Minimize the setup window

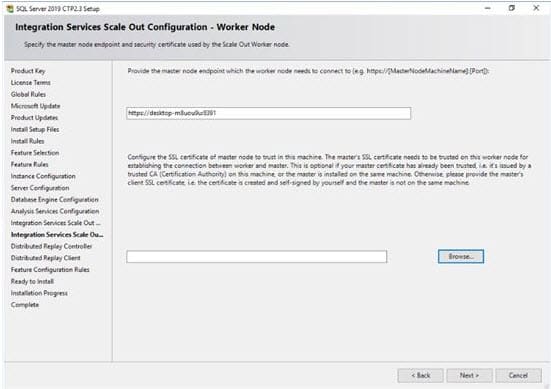(x=488, y=8)
